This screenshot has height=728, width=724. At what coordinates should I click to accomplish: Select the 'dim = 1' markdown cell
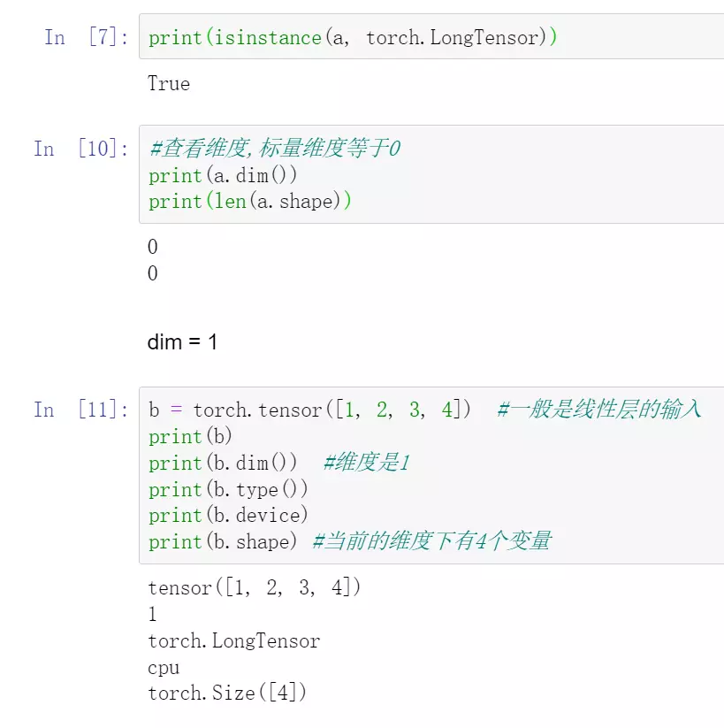pos(182,342)
